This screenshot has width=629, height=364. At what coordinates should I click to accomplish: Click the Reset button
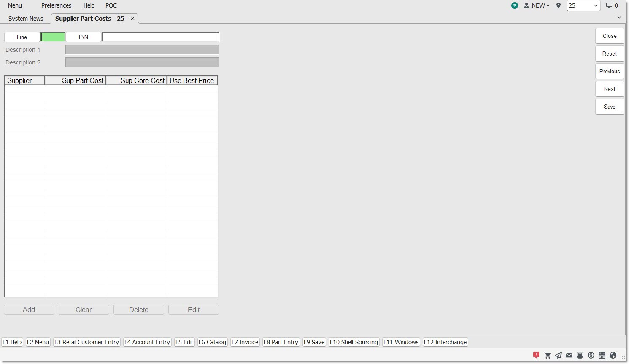(x=609, y=54)
